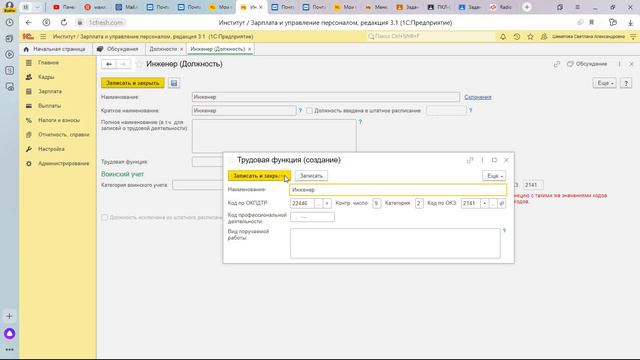Open new browser tab with plus button
This screenshot has height=360, width=640.
pos(527,7)
